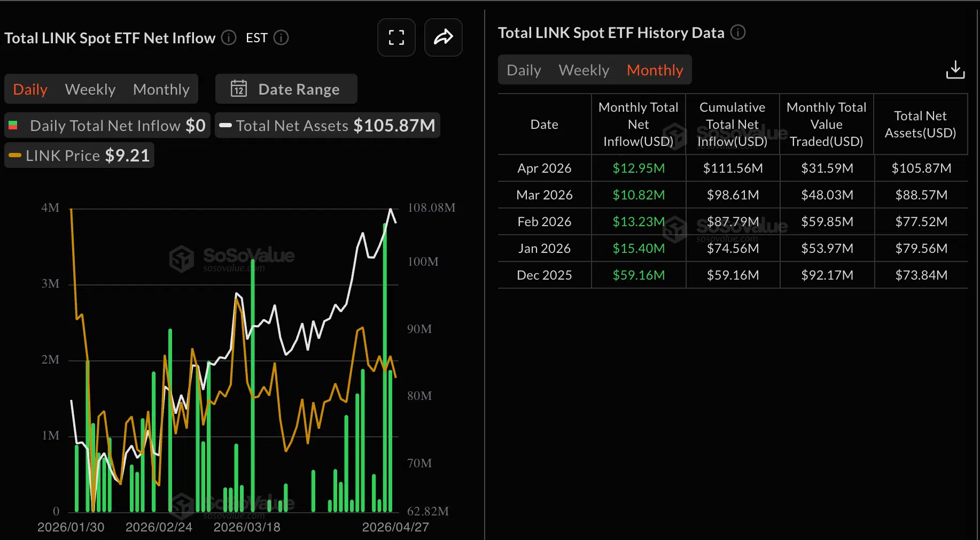Viewport: 980px width, 540px height.
Task: Open fullscreen view of the chart
Action: 396,37
